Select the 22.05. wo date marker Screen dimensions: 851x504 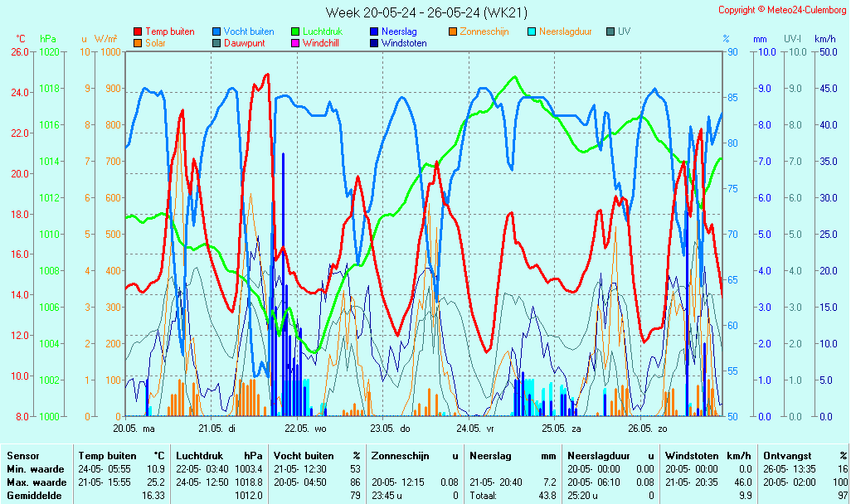click(x=306, y=429)
